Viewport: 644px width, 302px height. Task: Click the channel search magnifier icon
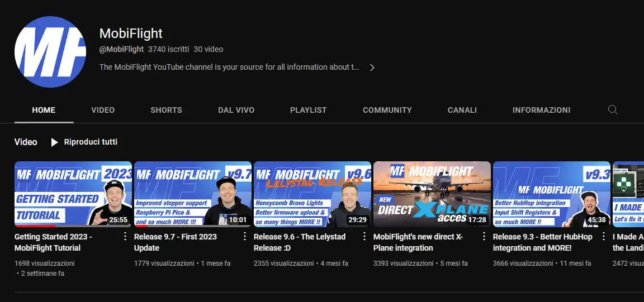coord(613,110)
